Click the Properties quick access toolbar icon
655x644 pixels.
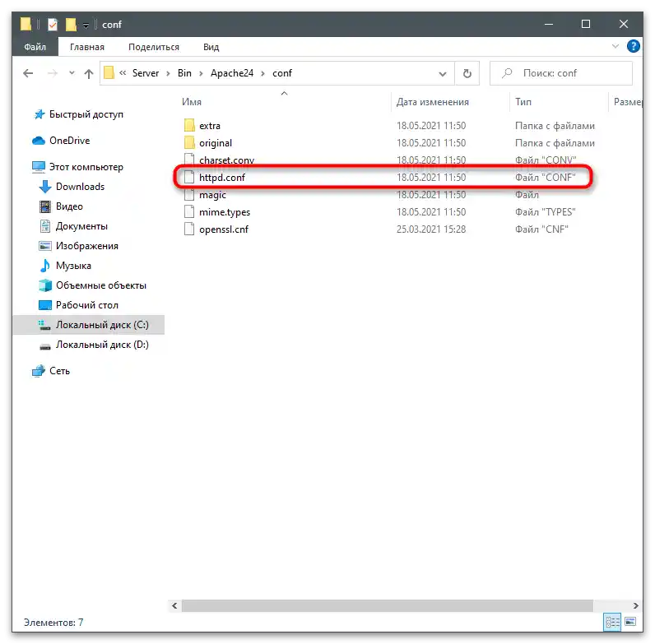pos(52,25)
